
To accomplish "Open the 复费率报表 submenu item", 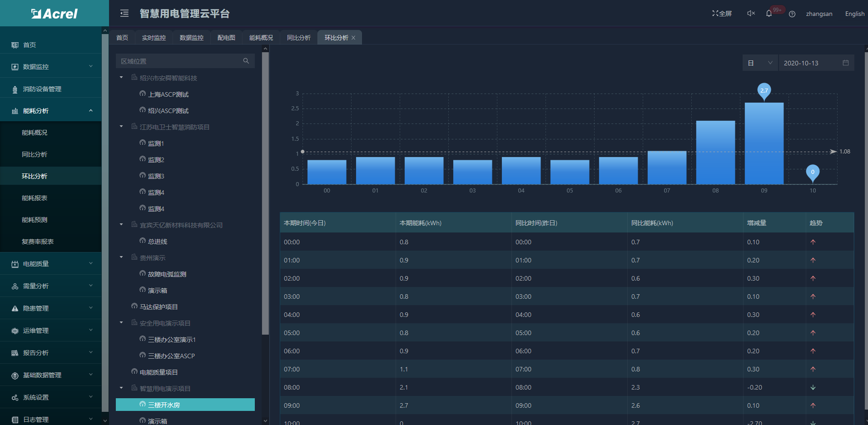I will point(51,242).
